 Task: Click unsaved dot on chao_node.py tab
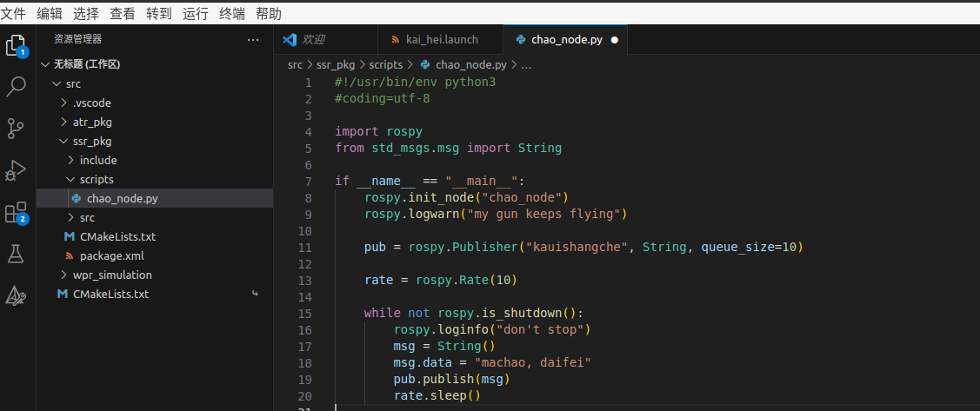click(615, 40)
